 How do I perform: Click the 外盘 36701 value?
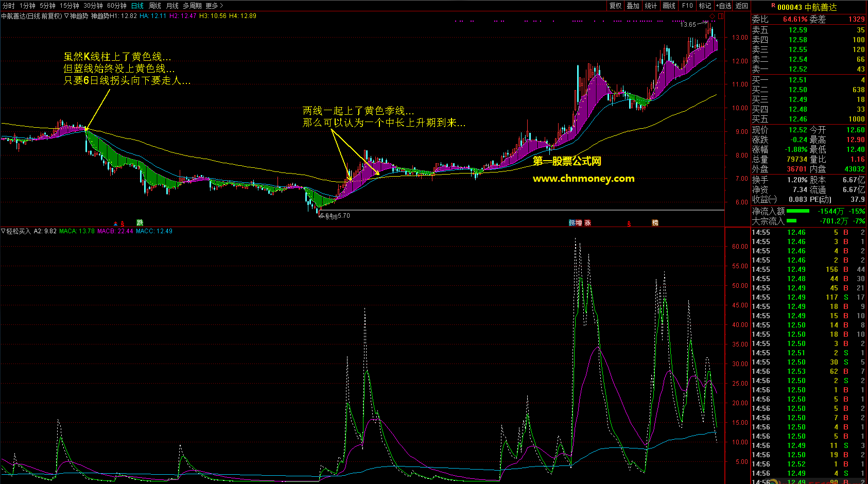[x=797, y=169]
